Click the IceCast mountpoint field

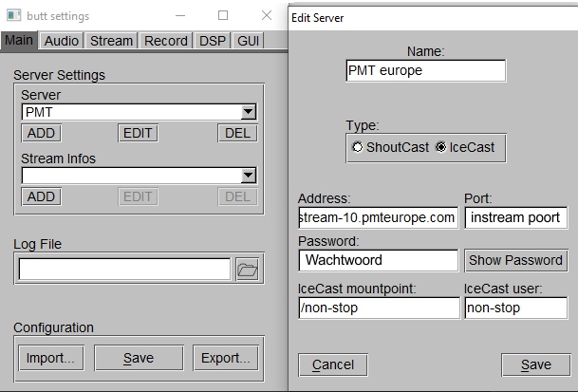click(x=379, y=308)
